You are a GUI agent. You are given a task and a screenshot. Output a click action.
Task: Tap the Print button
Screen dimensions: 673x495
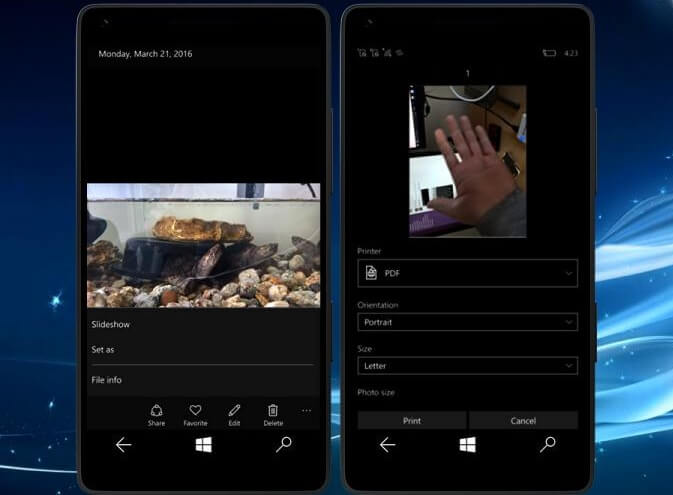[x=412, y=421]
